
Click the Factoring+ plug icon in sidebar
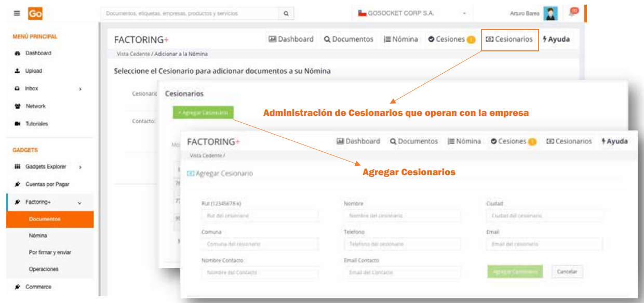(17, 202)
